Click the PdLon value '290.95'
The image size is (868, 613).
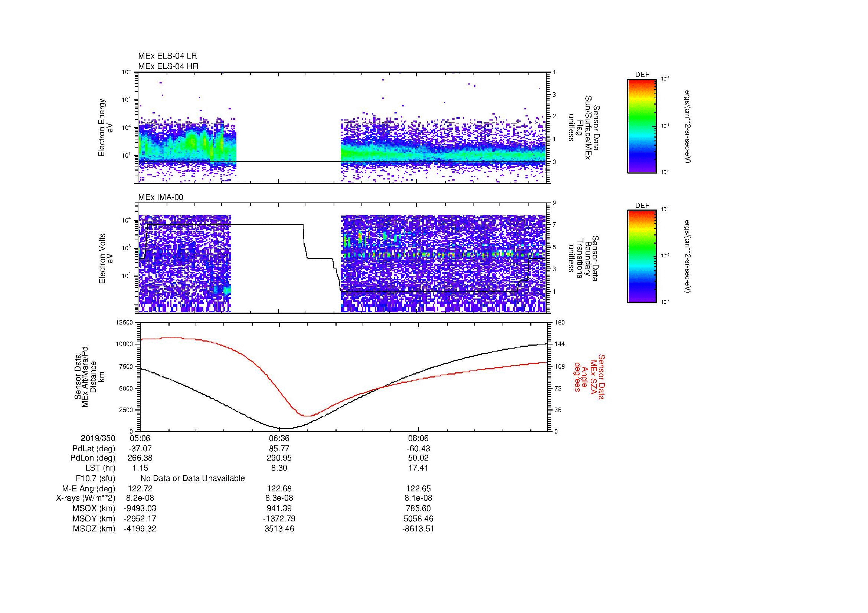279,458
